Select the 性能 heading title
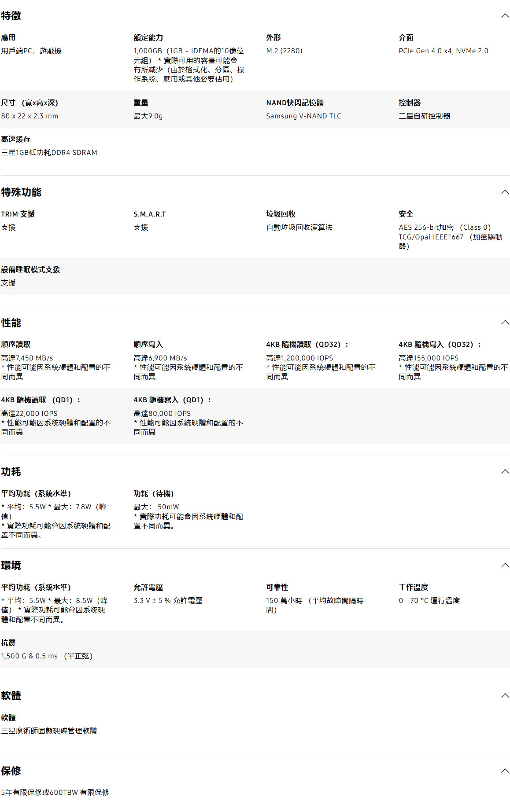Image resolution: width=510 pixels, height=812 pixels. pyautogui.click(x=11, y=323)
